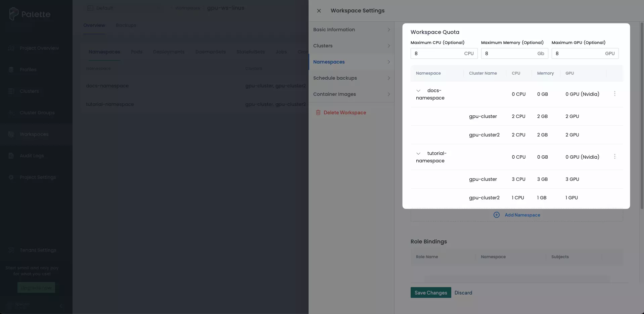Switch to the Backups tab

tap(126, 25)
